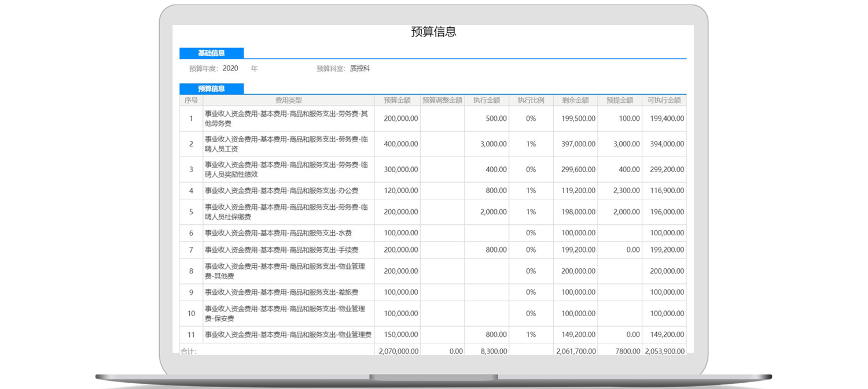Viewport: 868px width, 389px height.
Task: Select the 预算年度 field showing 2020
Action: coord(230,69)
